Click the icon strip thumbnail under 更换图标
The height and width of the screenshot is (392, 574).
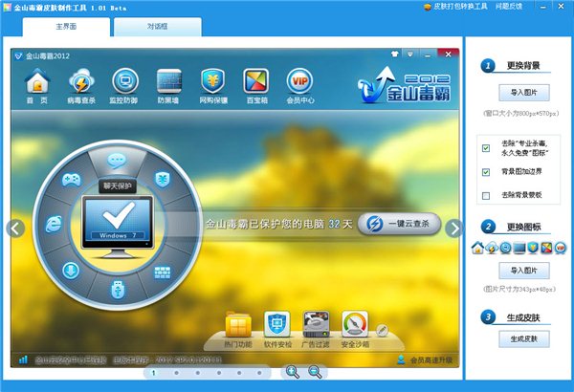(519, 248)
